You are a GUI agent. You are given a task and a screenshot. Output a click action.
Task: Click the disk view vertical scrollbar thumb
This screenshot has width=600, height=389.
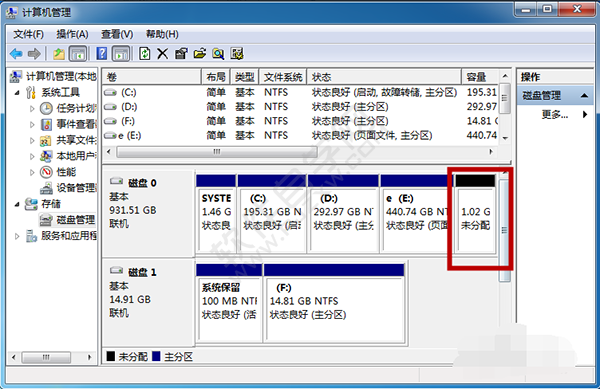[504, 231]
